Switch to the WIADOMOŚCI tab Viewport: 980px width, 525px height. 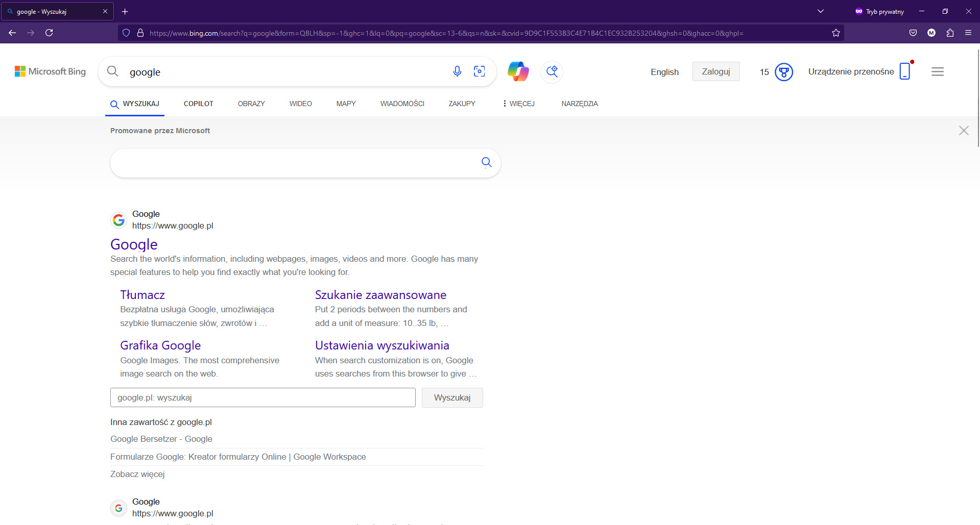tap(402, 104)
